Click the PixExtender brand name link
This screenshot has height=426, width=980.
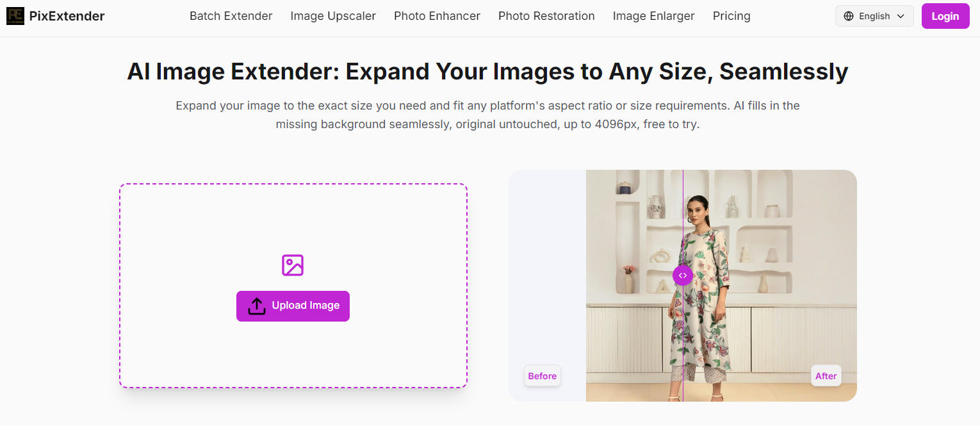coord(67,16)
